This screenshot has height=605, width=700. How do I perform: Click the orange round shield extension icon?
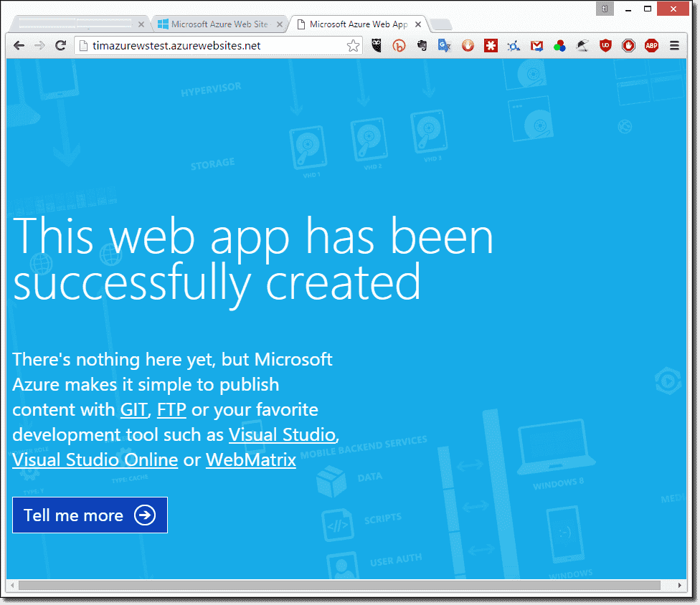pos(468,45)
